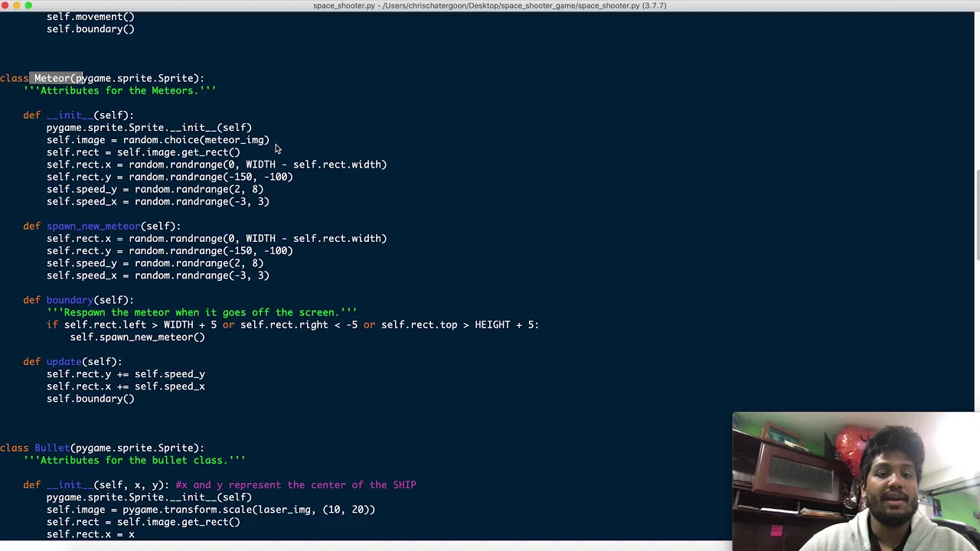This screenshot has height=551, width=980.
Task: Click the red close window button
Action: coord(5,5)
